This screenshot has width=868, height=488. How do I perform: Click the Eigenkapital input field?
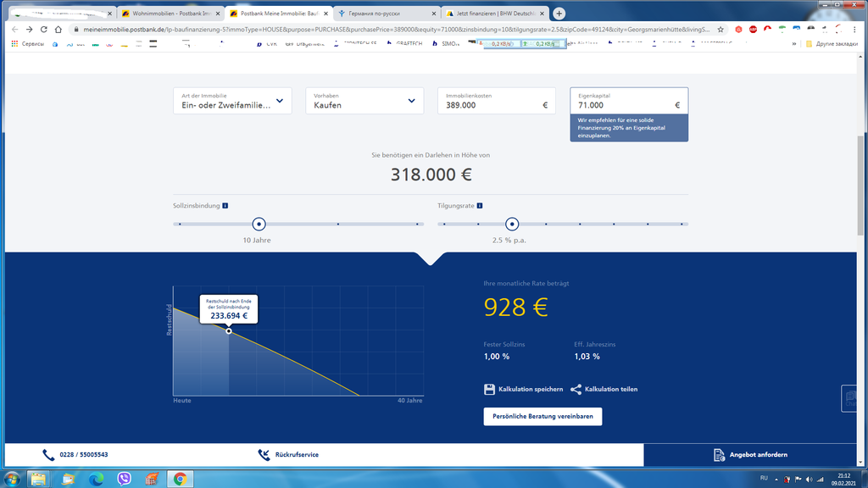[623, 105]
